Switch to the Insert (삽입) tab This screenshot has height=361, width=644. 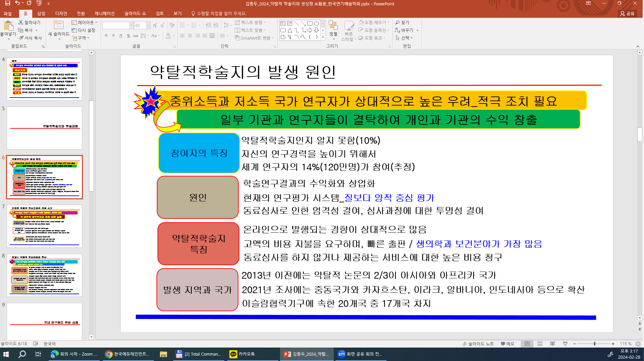point(41,13)
